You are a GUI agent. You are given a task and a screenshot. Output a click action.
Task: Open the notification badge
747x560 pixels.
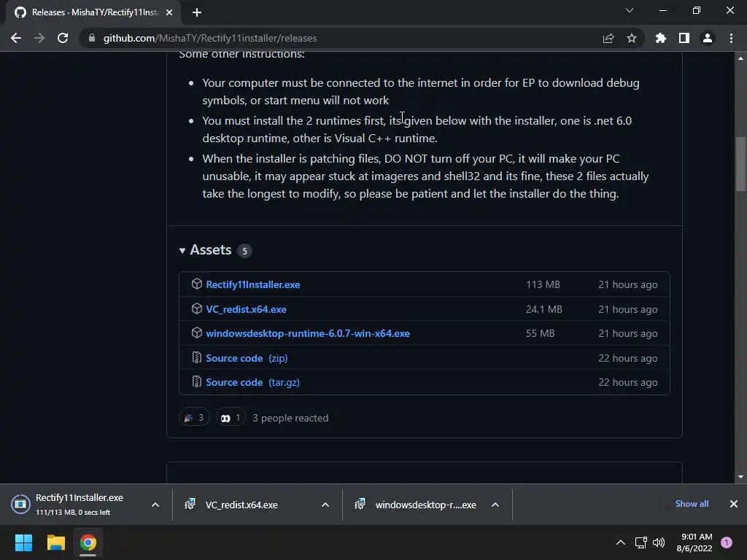click(x=727, y=542)
